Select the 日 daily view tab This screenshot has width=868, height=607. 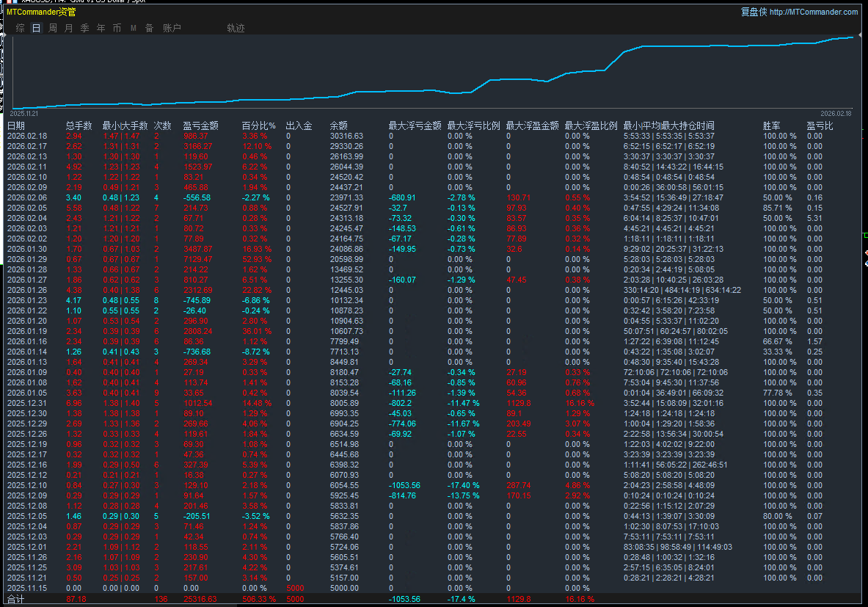click(x=37, y=28)
